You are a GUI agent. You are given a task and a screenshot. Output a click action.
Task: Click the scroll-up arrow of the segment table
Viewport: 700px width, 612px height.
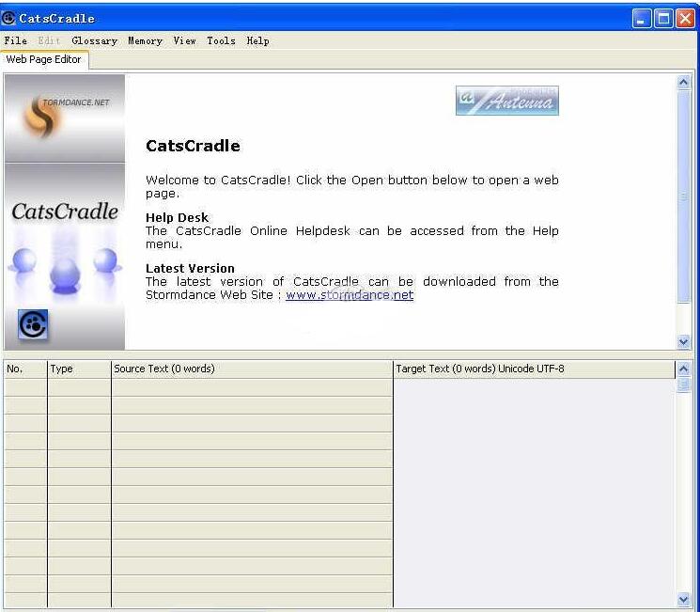point(683,369)
